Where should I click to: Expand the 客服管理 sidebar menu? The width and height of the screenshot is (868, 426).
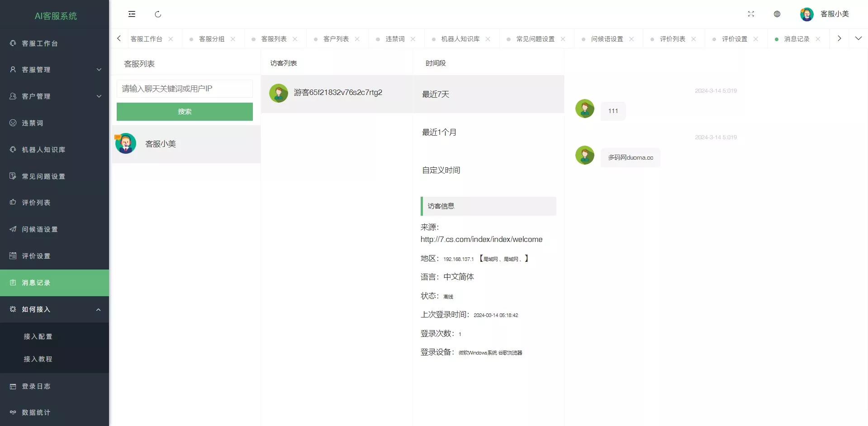[54, 70]
